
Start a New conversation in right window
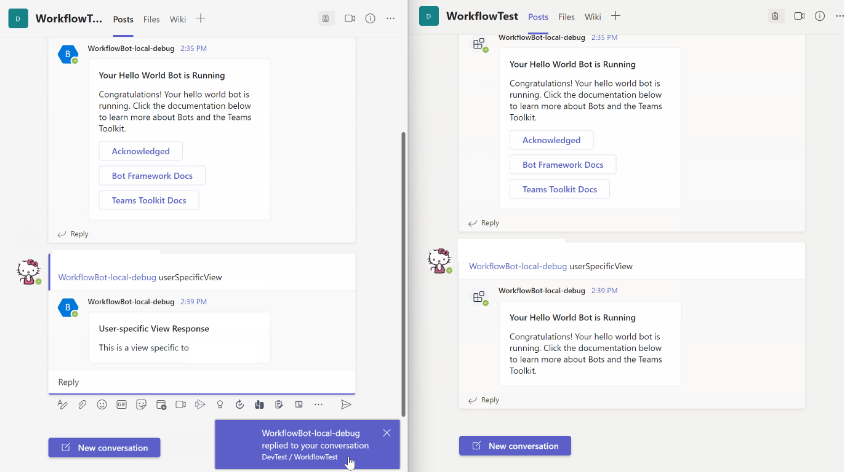515,446
